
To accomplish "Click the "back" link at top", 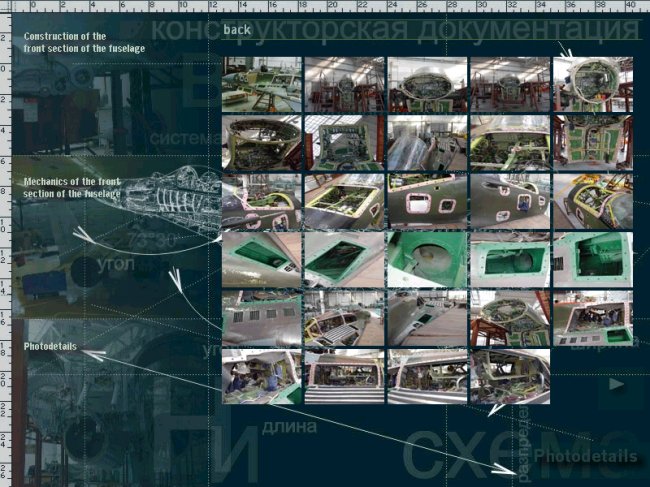I will point(237,30).
